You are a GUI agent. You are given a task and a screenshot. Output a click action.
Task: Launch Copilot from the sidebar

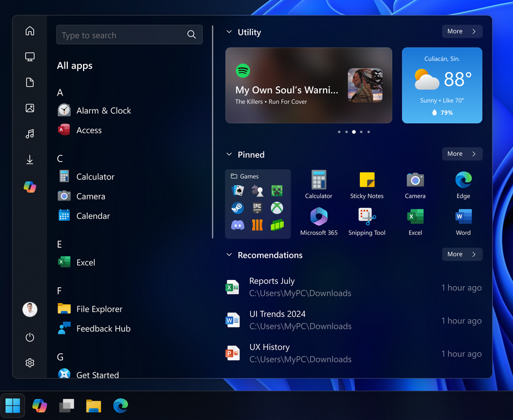(30, 187)
